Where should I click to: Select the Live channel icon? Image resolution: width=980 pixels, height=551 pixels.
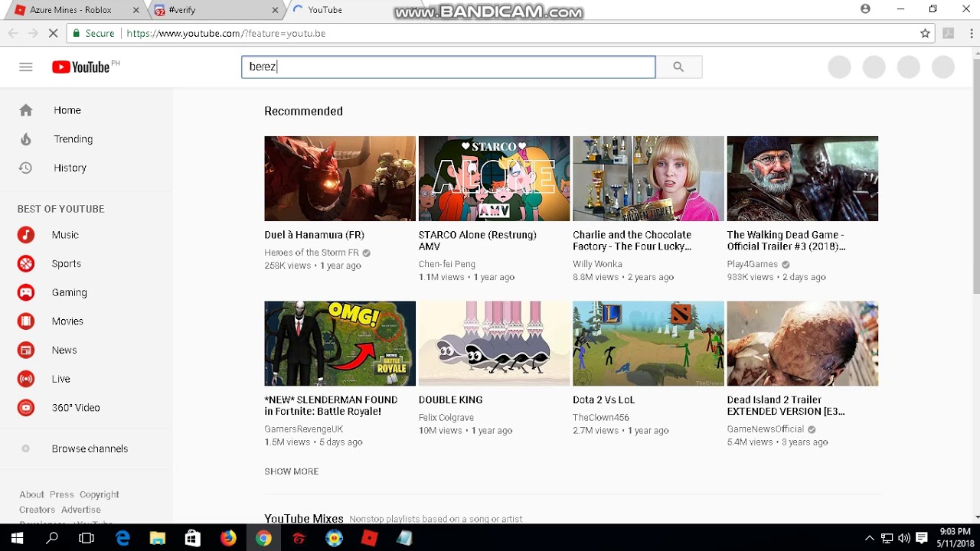(26, 379)
